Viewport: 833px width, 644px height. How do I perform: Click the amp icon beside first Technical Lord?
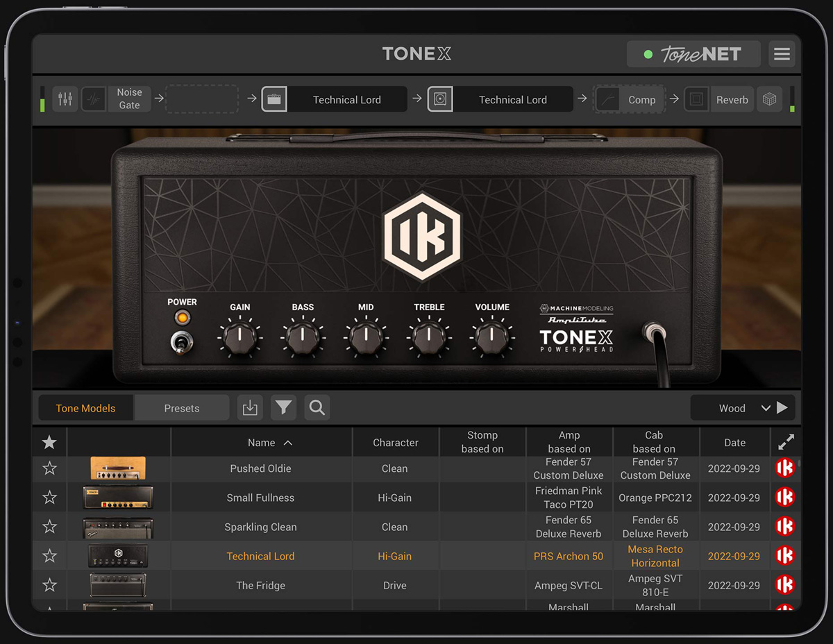[x=274, y=99]
